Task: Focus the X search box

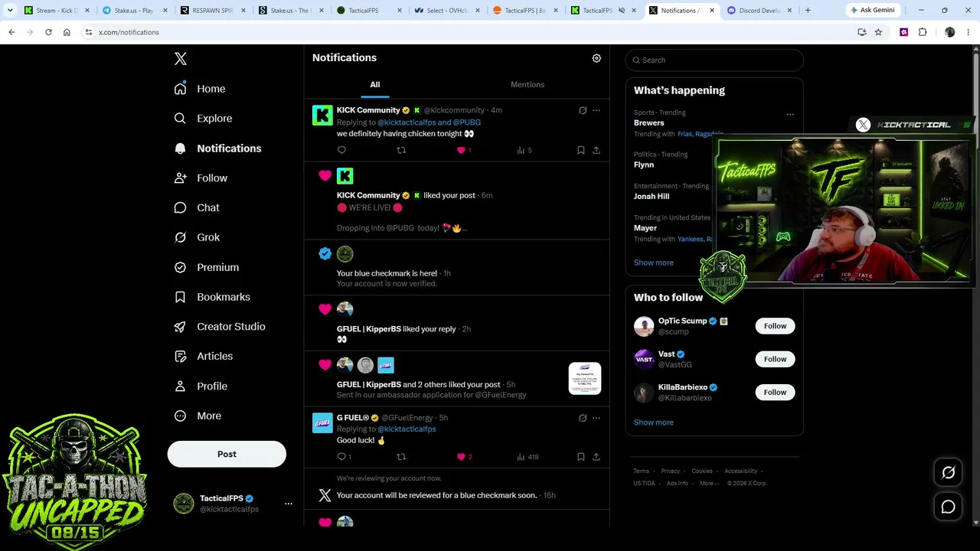Action: (x=714, y=60)
